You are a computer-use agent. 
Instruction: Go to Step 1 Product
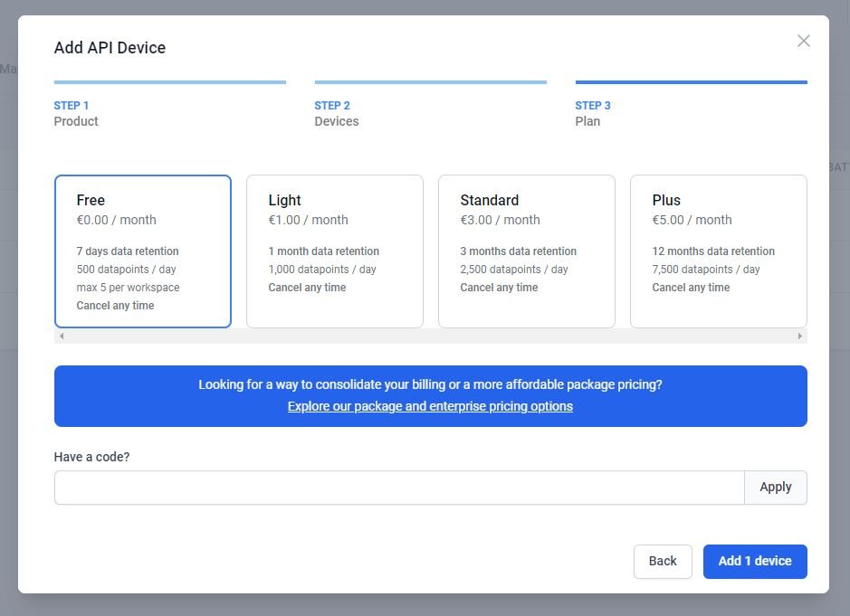pos(76,113)
